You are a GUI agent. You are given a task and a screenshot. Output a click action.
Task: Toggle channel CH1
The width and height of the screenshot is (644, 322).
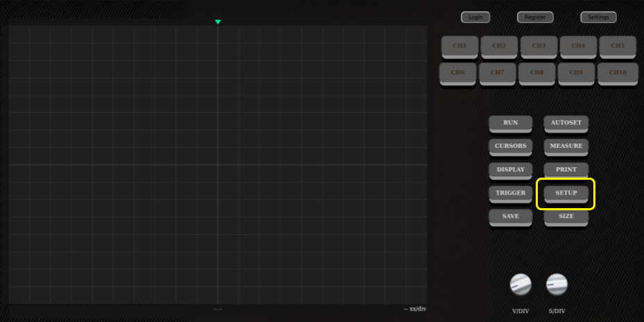[x=459, y=46]
